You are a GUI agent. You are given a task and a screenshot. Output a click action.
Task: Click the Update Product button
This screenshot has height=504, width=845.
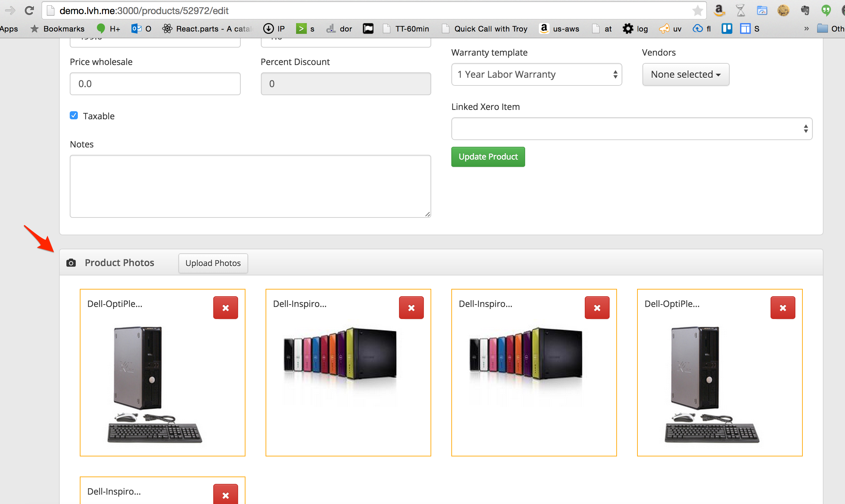coord(488,156)
